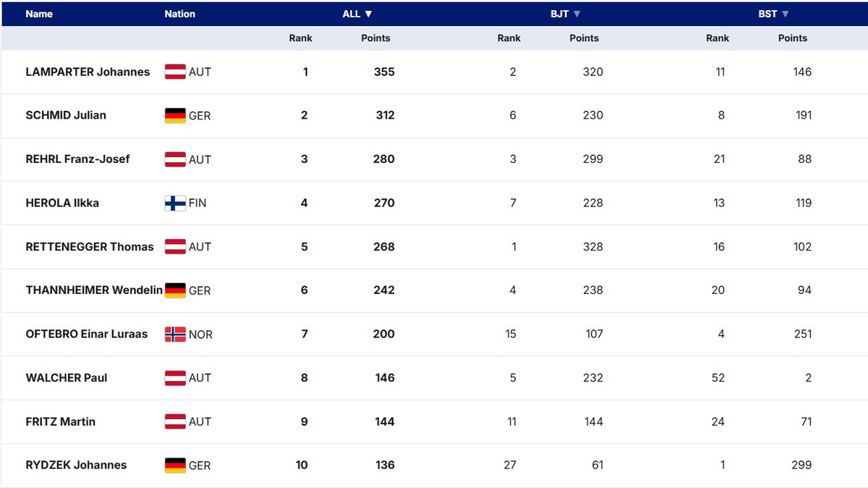Click Finnish flag beside HEROLA Ilkka
Viewport: 868px width, 488px height.
click(175, 203)
